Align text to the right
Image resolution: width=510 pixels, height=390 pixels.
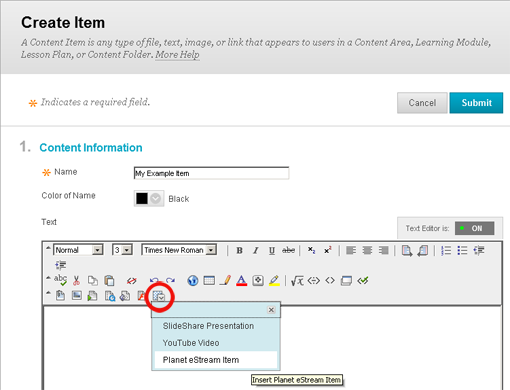point(384,250)
